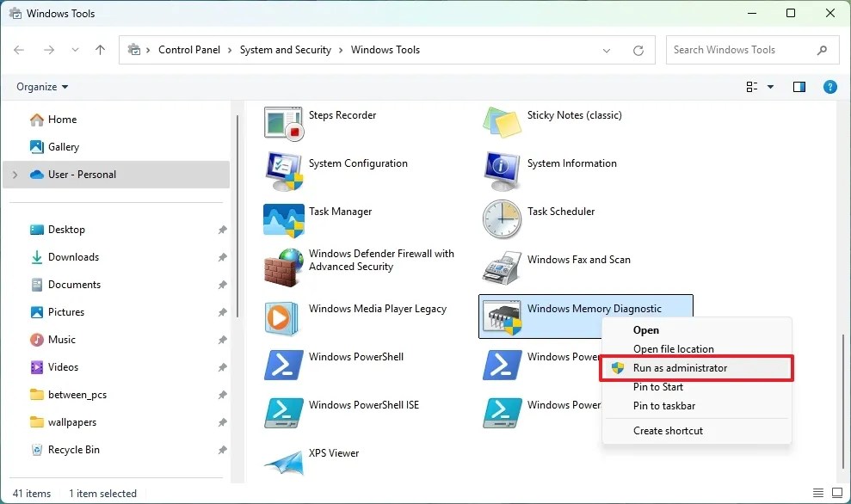This screenshot has height=504, width=851.
Task: Click the Refresh button
Action: [x=638, y=50]
